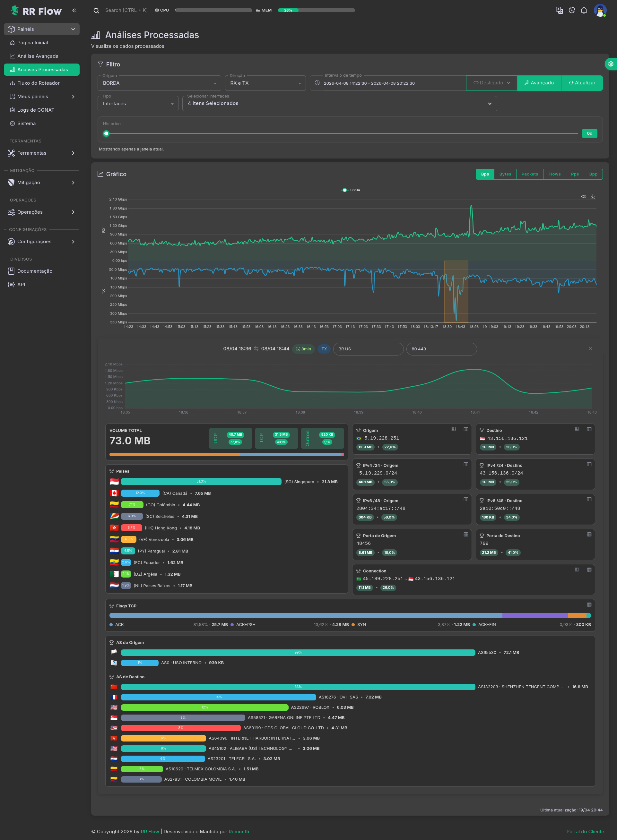This screenshot has height=840, width=617.
Task: Download the chart image
Action: coord(592,197)
